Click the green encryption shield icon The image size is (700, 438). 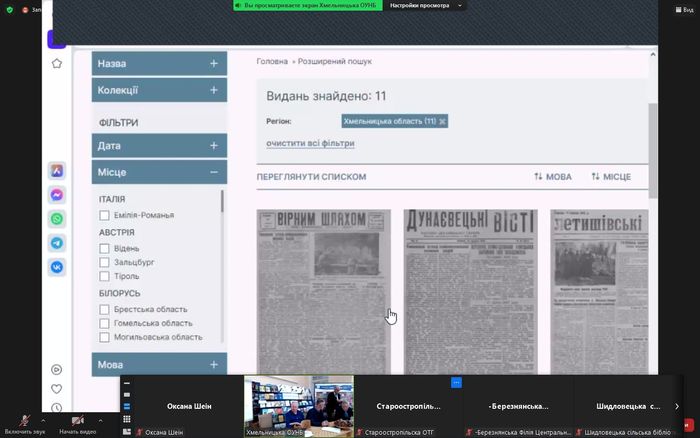tap(10, 9)
